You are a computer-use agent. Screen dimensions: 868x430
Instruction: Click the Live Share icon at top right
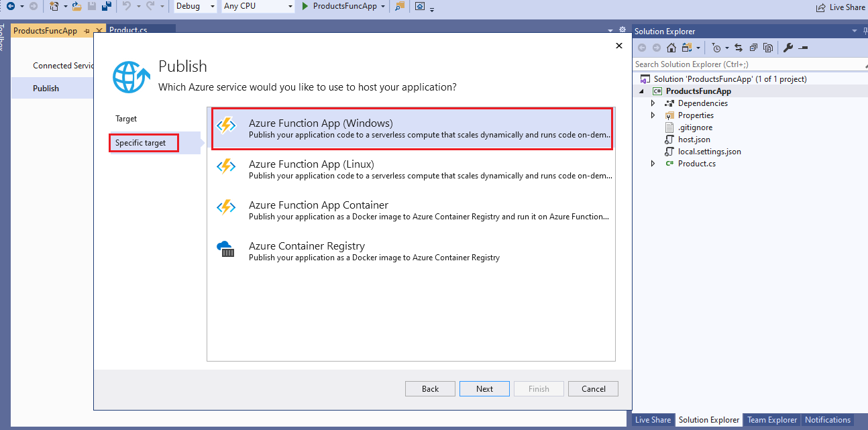tap(820, 7)
